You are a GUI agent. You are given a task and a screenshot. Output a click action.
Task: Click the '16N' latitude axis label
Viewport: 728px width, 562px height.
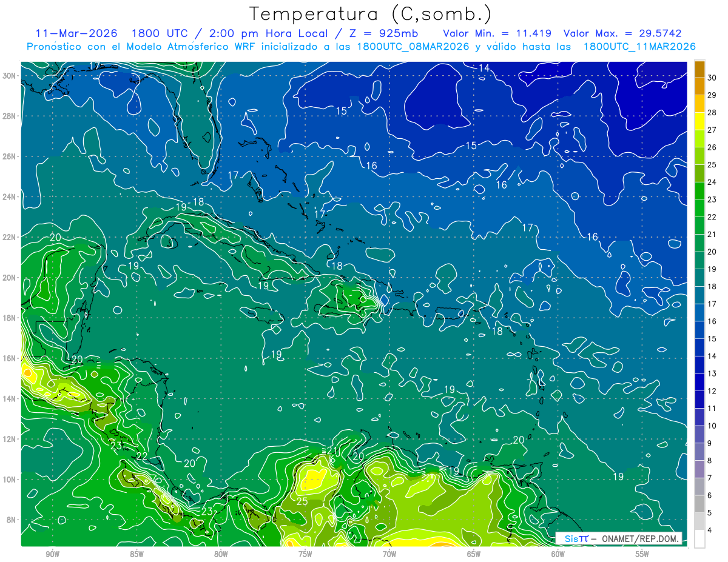click(10, 358)
